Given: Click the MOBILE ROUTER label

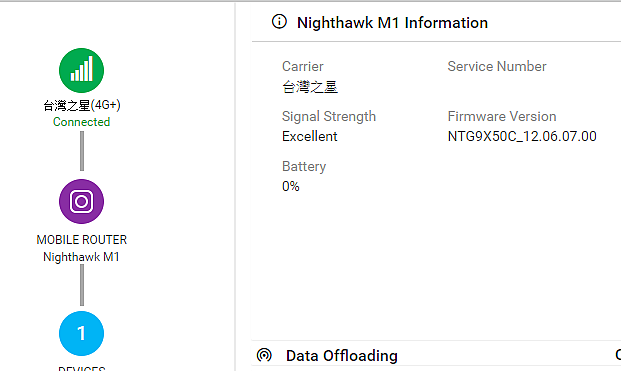Looking at the screenshot, I should coord(82,240).
